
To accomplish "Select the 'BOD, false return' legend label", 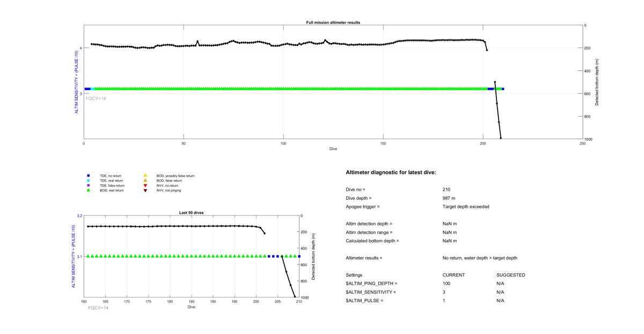I will pyautogui.click(x=169, y=180).
